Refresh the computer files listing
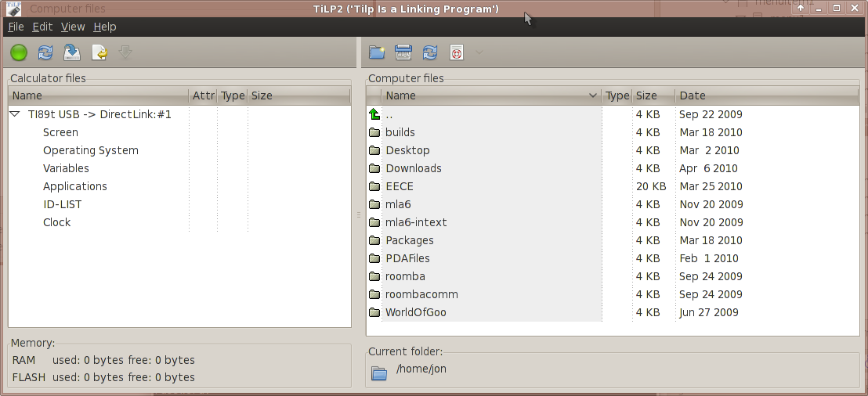 [x=430, y=52]
